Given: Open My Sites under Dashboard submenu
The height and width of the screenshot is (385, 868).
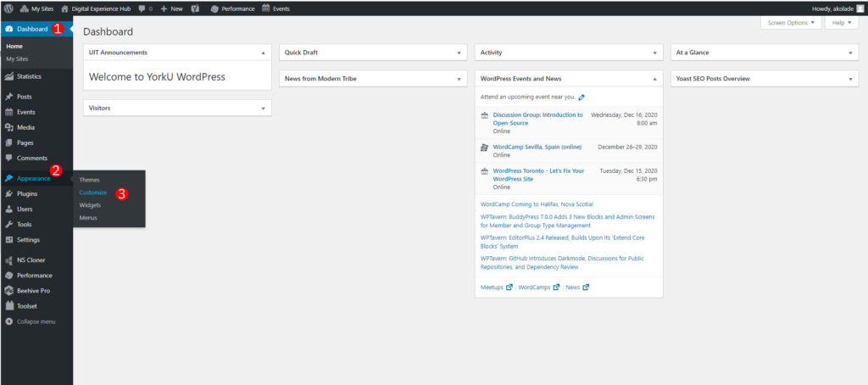Looking at the screenshot, I should click(17, 59).
